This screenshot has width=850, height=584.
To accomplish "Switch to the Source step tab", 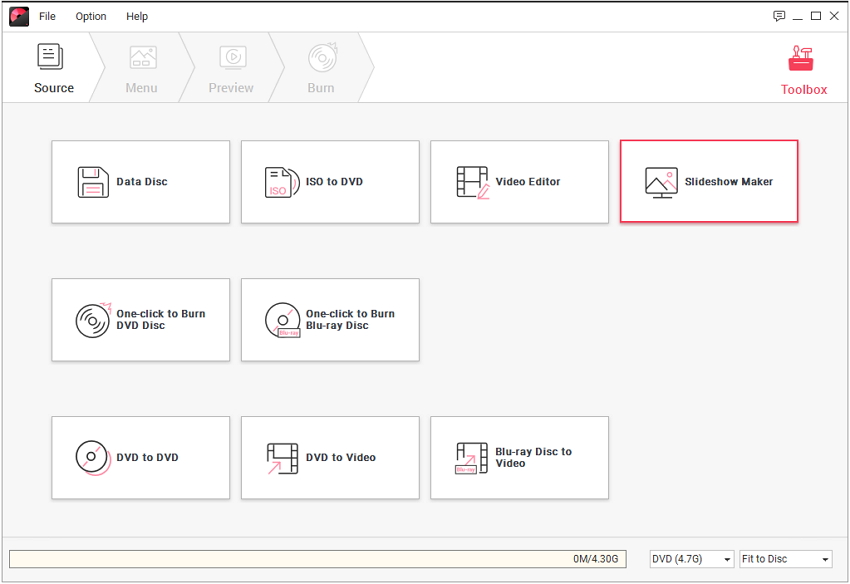I will pyautogui.click(x=53, y=68).
